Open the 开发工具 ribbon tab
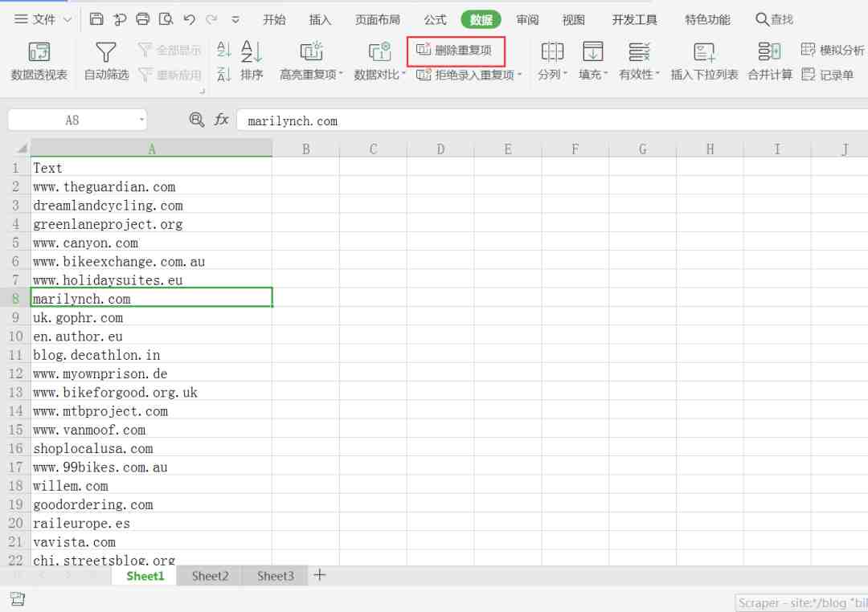868x612 pixels. pos(634,20)
